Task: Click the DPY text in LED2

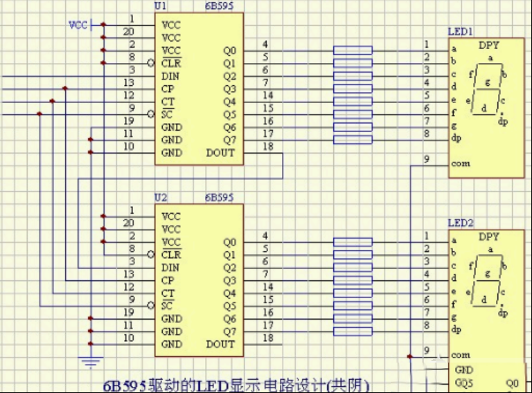Action: pyautogui.click(x=488, y=237)
